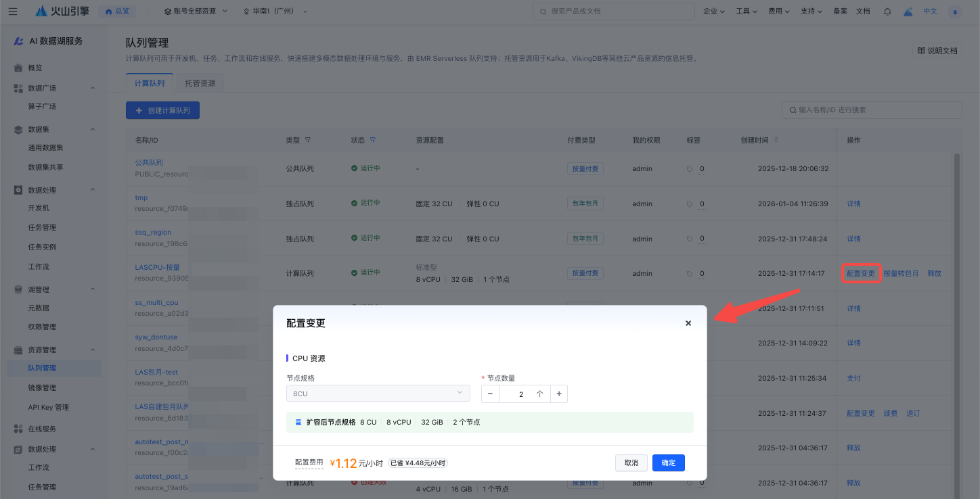Click tag icon in 公共队列 row
The width and height of the screenshot is (980, 499).
(x=690, y=169)
